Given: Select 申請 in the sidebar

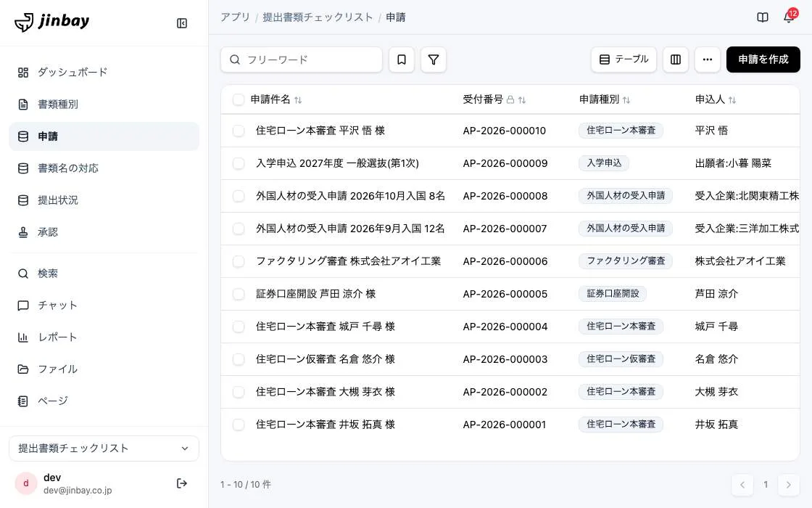Looking at the screenshot, I should point(104,136).
